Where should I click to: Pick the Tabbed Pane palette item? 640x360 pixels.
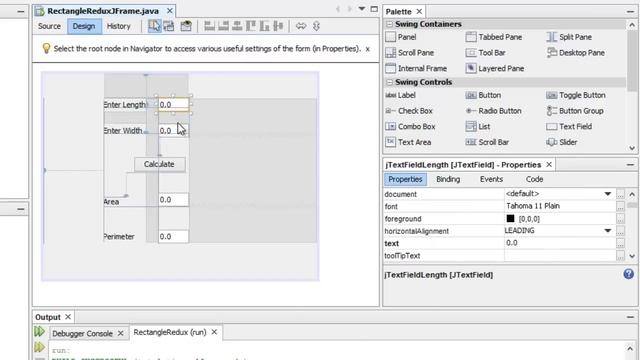(x=494, y=37)
